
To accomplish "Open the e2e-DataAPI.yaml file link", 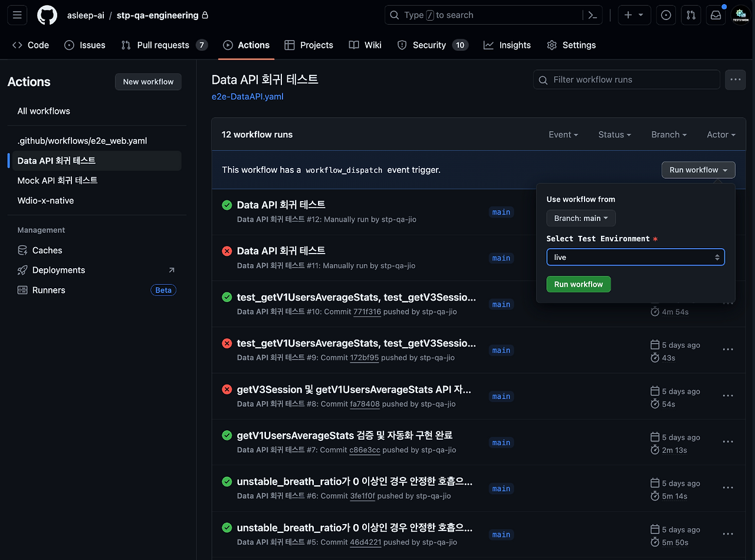I will pyautogui.click(x=248, y=97).
